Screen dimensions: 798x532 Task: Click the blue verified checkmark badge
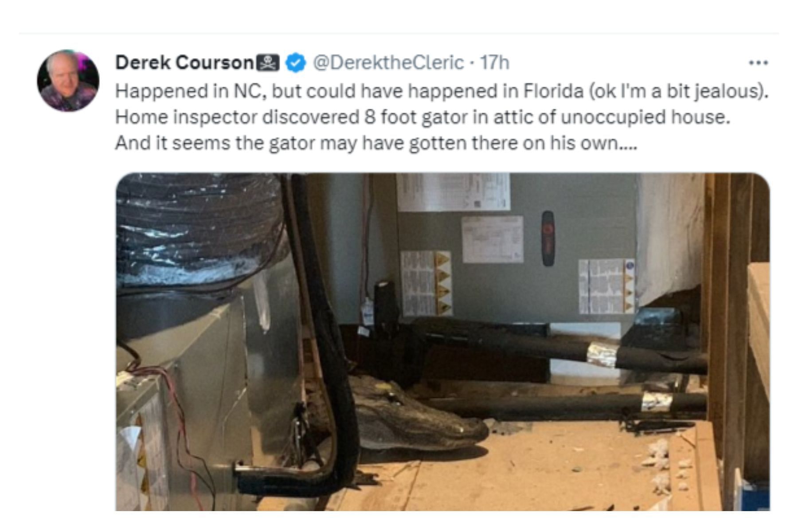pyautogui.click(x=296, y=63)
